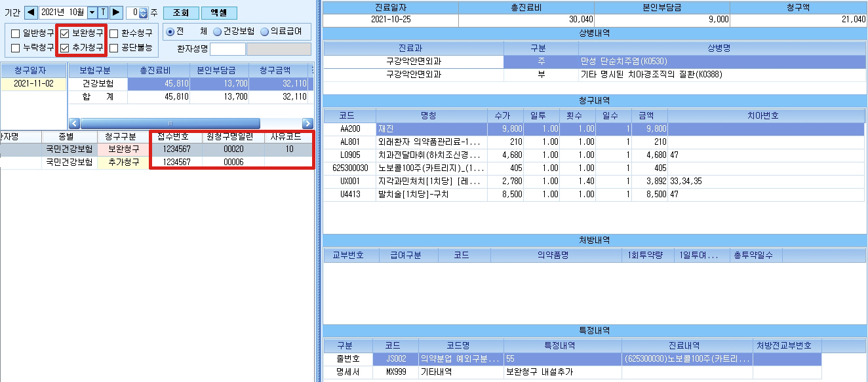868x382 pixels.
Task: Click the 교부번호 column header
Action: tap(351, 256)
